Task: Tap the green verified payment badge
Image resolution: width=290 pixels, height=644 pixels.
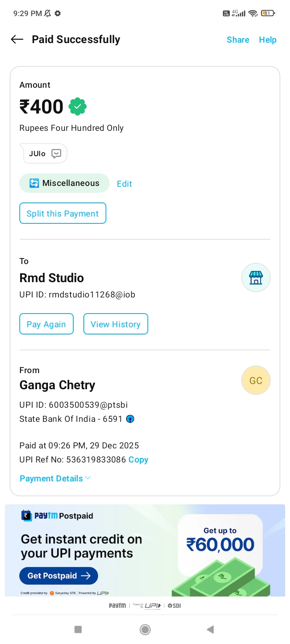Action: click(77, 107)
